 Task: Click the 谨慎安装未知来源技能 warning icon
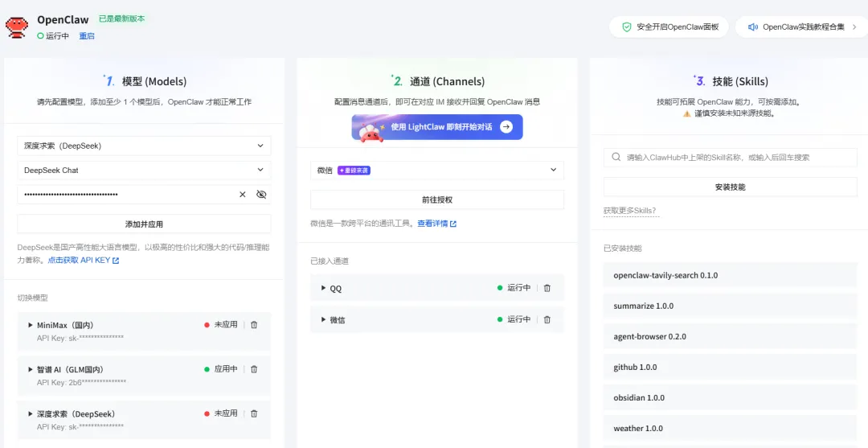pyautogui.click(x=686, y=113)
